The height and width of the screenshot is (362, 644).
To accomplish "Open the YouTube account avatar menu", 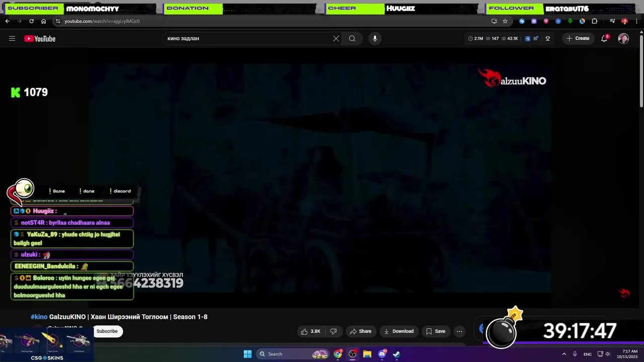I will (x=623, y=39).
